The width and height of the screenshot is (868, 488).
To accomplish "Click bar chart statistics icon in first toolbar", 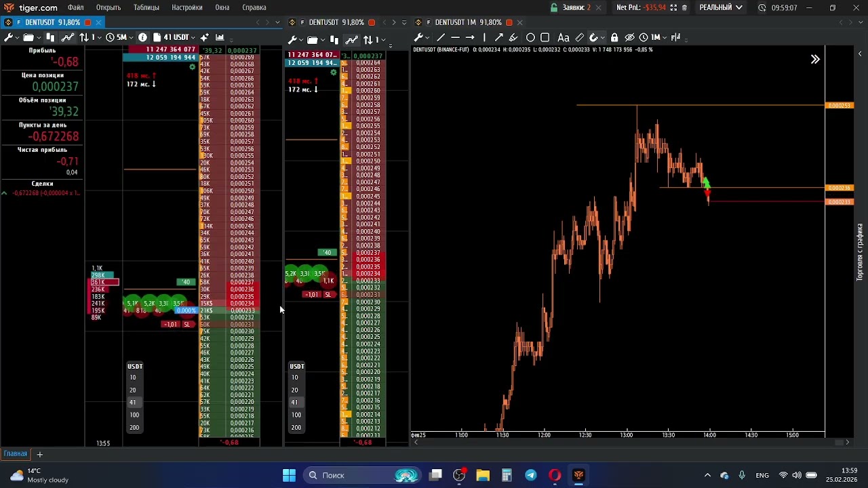I will tap(220, 38).
